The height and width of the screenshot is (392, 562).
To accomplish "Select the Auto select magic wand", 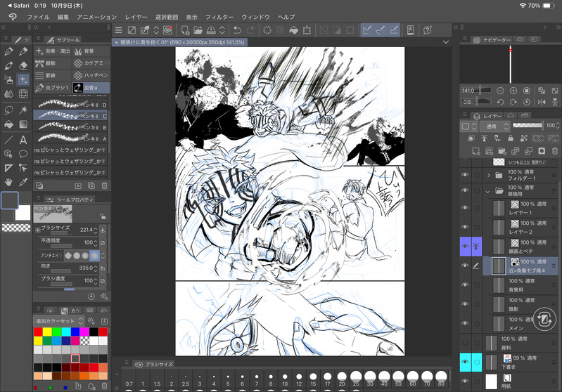I will click(23, 110).
